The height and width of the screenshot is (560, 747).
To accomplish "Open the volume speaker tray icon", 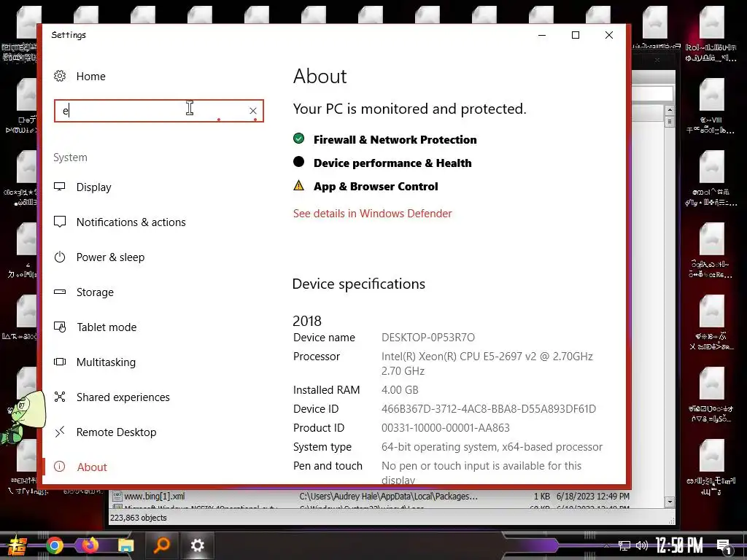I will 642,545.
